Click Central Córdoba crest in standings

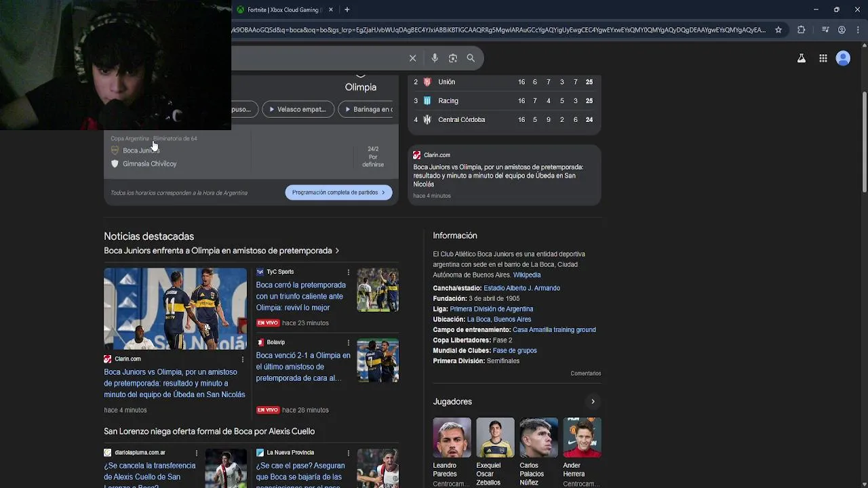pyautogui.click(x=427, y=120)
